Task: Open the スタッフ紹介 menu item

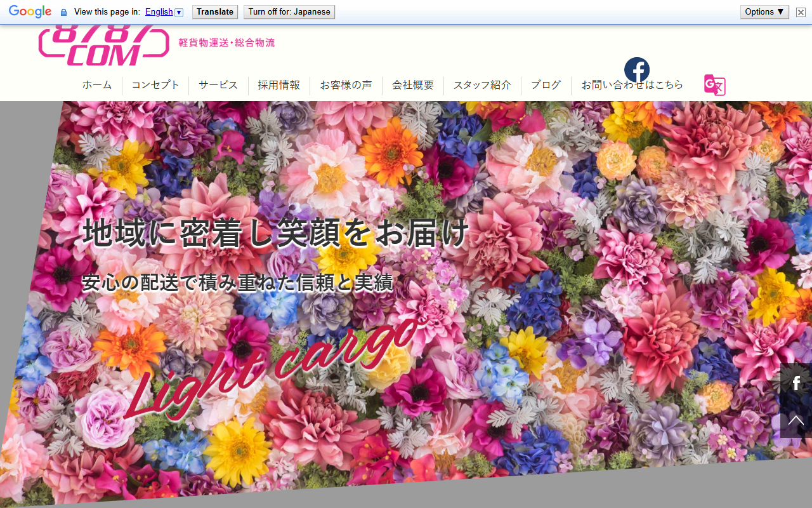Action: tap(482, 85)
